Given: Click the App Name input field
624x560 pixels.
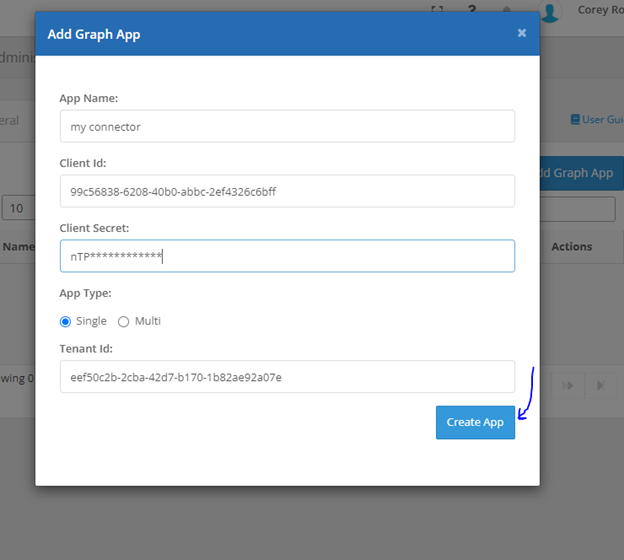Looking at the screenshot, I should [x=287, y=127].
